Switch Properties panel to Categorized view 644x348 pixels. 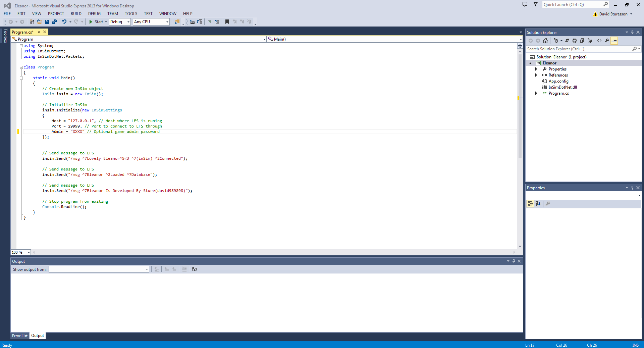click(x=530, y=204)
